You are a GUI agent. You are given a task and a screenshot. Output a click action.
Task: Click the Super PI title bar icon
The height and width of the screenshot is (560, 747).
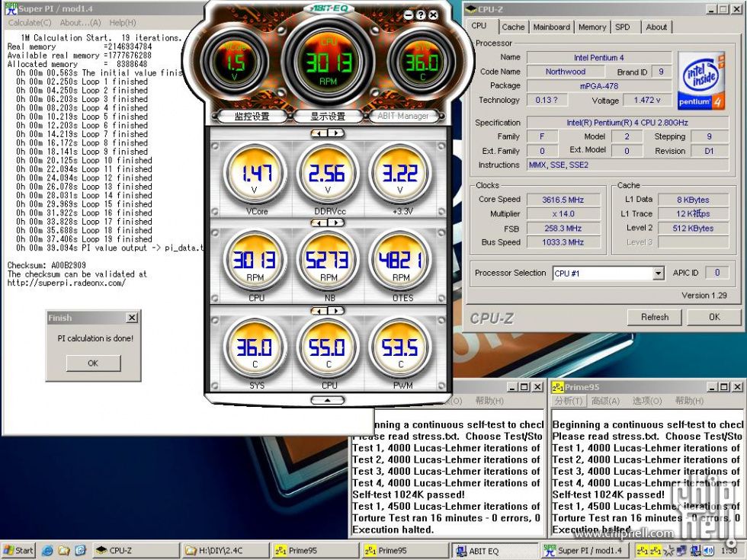[x=11, y=8]
